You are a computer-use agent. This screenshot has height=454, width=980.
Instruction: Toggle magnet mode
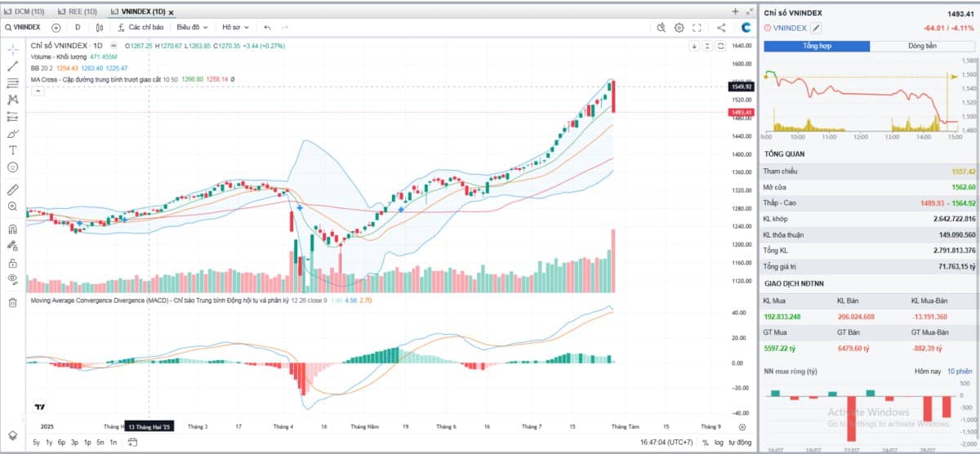pyautogui.click(x=13, y=229)
